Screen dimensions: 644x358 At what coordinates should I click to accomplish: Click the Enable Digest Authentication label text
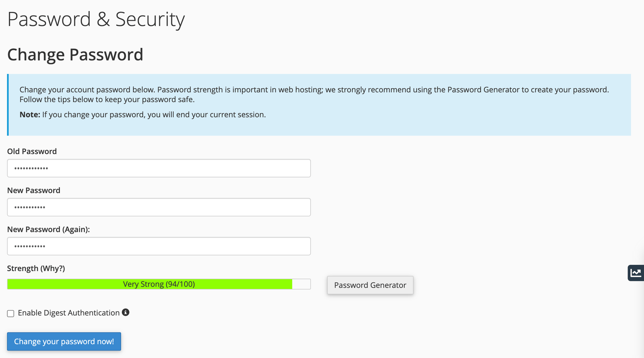click(69, 313)
